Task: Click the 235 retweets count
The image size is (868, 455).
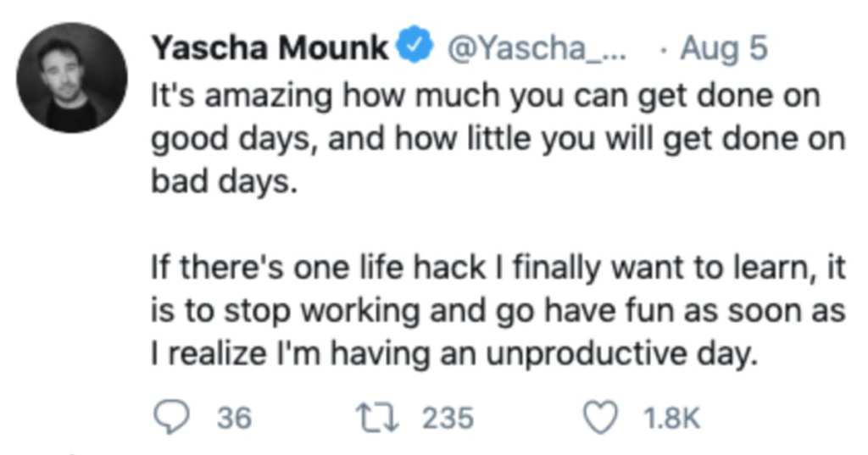Action: coord(448,418)
